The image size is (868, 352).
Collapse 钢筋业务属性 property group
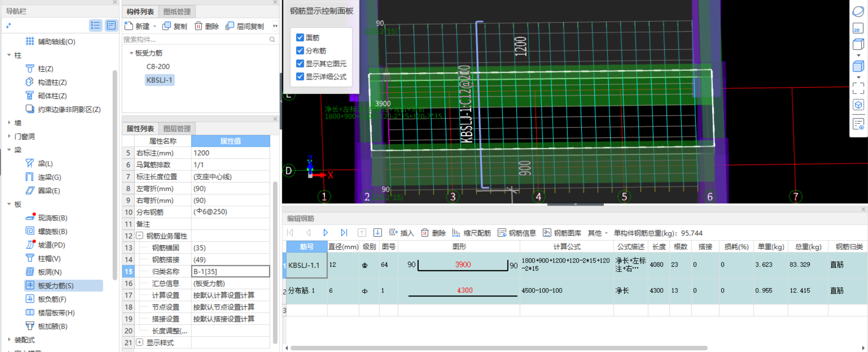[140, 236]
